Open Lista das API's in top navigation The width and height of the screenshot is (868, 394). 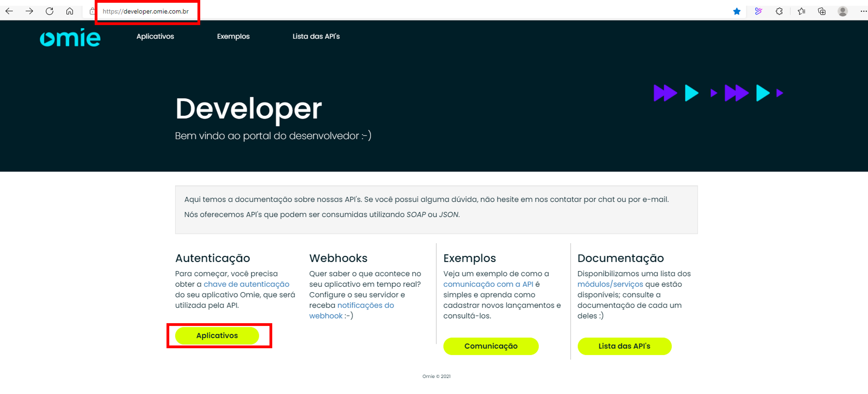[x=316, y=36]
